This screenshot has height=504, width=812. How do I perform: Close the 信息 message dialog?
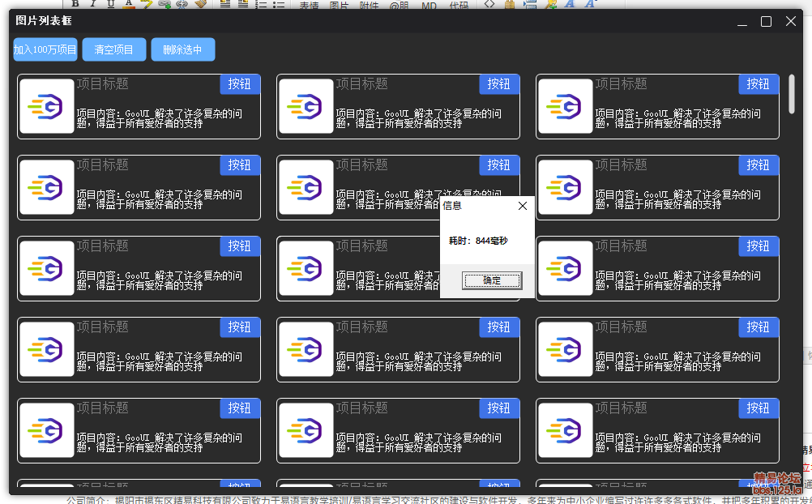(x=523, y=206)
